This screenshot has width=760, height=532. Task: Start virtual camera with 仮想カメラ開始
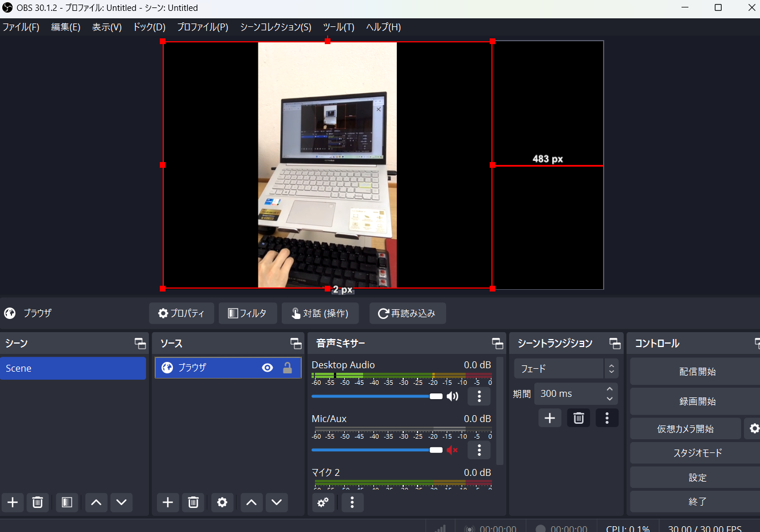(x=685, y=429)
